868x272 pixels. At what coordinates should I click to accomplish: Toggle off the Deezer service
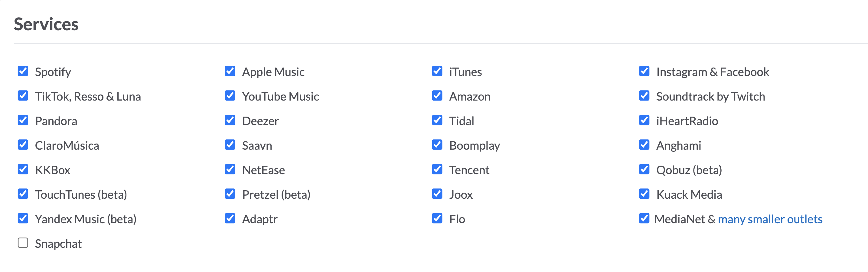(x=230, y=121)
